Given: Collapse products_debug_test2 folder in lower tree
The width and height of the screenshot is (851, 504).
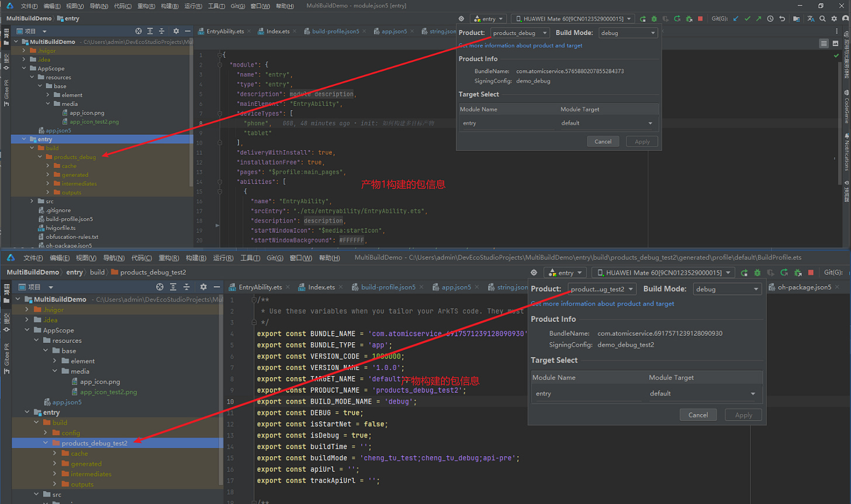Looking at the screenshot, I should click(x=46, y=443).
